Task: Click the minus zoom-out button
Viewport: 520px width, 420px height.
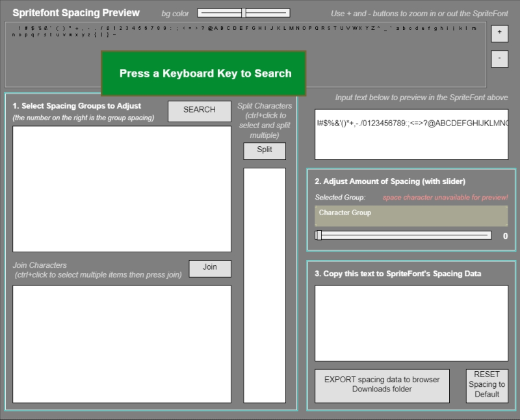Action: click(x=499, y=59)
